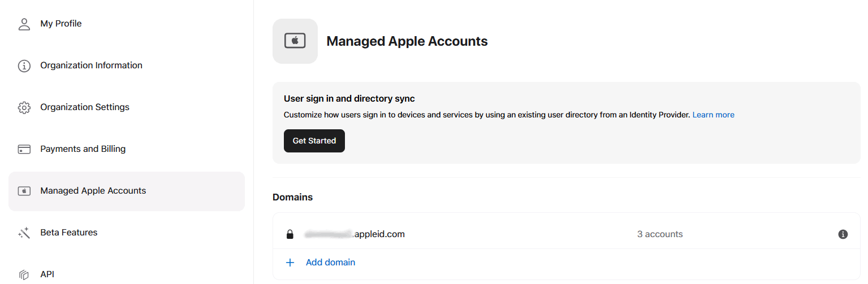Open the API section label

click(x=47, y=274)
